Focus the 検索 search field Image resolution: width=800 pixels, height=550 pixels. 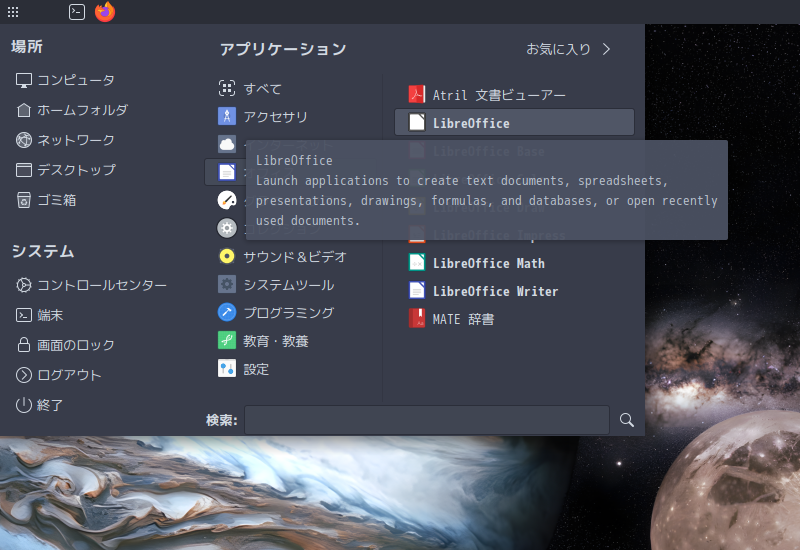coord(427,420)
